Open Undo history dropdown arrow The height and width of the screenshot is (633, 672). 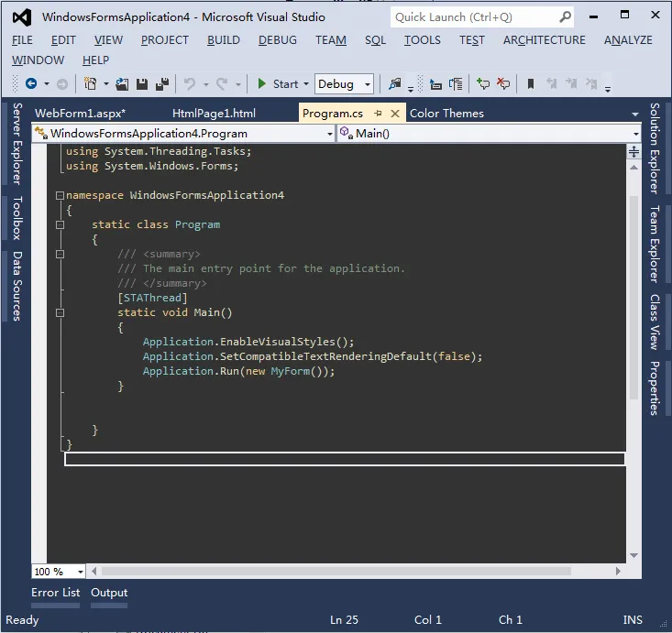pos(206,84)
